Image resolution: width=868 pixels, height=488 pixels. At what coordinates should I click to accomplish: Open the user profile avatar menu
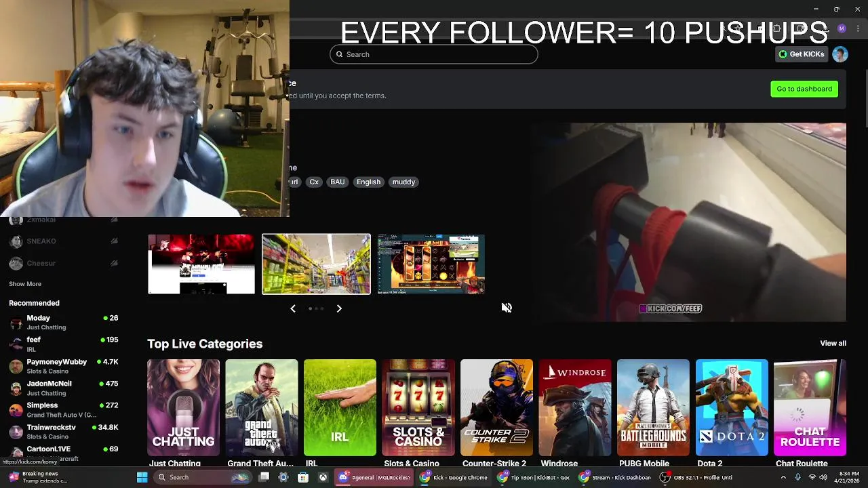click(x=840, y=54)
